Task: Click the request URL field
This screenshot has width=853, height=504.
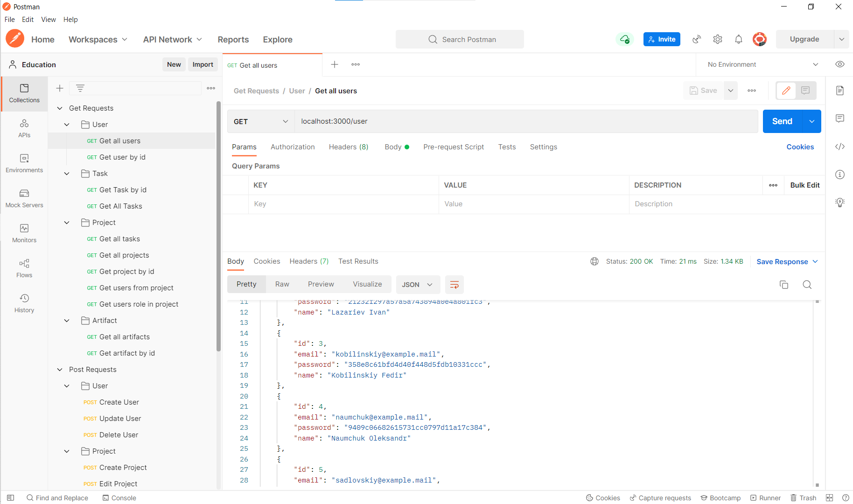Action: pos(525,121)
